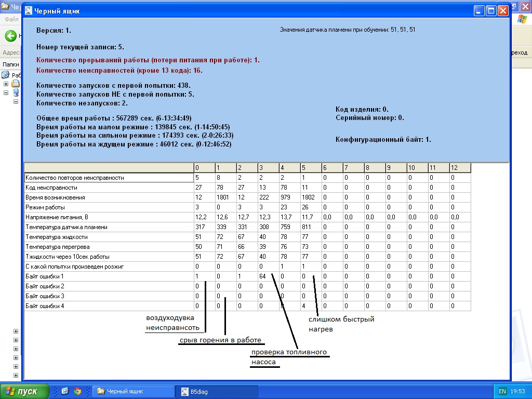Click mode value 26 in column 5
532x399 pixels.
click(311, 207)
